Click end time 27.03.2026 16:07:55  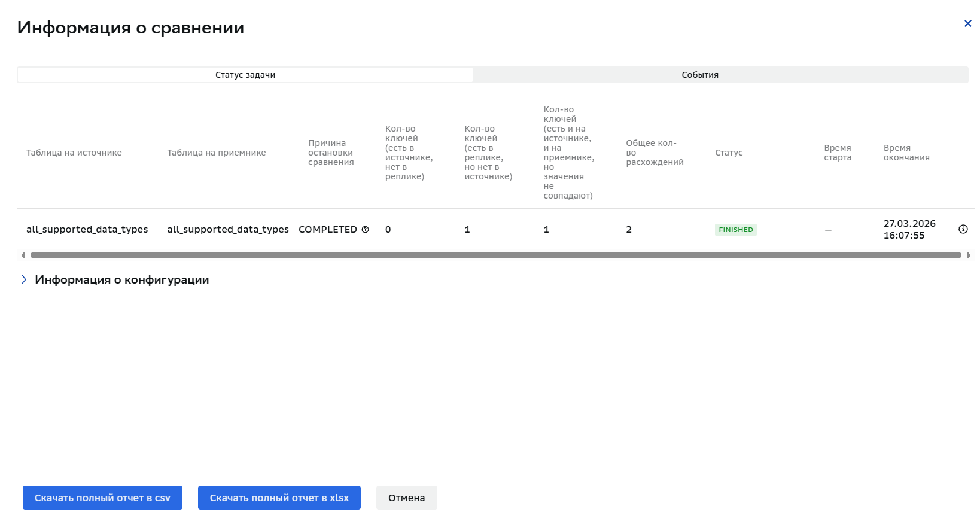(909, 230)
